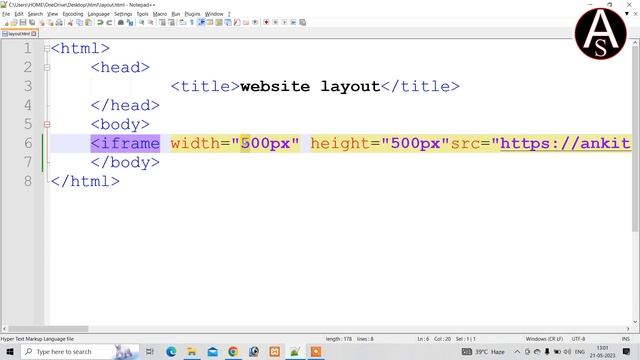This screenshot has width=640, height=360.
Task: Collapse the head fold on line 2
Action: click(47, 67)
